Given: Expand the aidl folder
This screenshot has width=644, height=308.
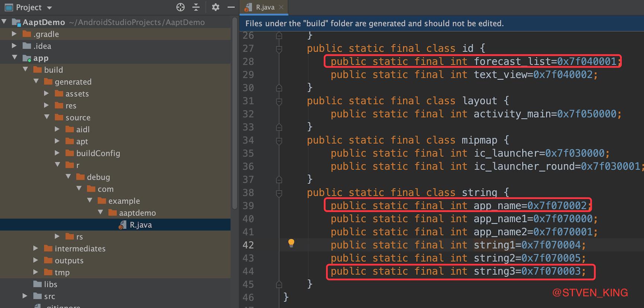Looking at the screenshot, I should click(x=57, y=129).
